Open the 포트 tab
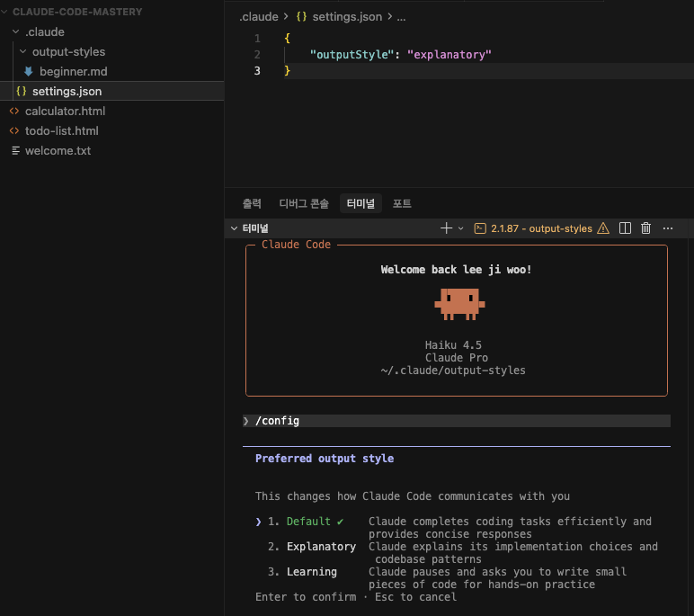Viewport: 694px width, 616px height. click(x=402, y=204)
